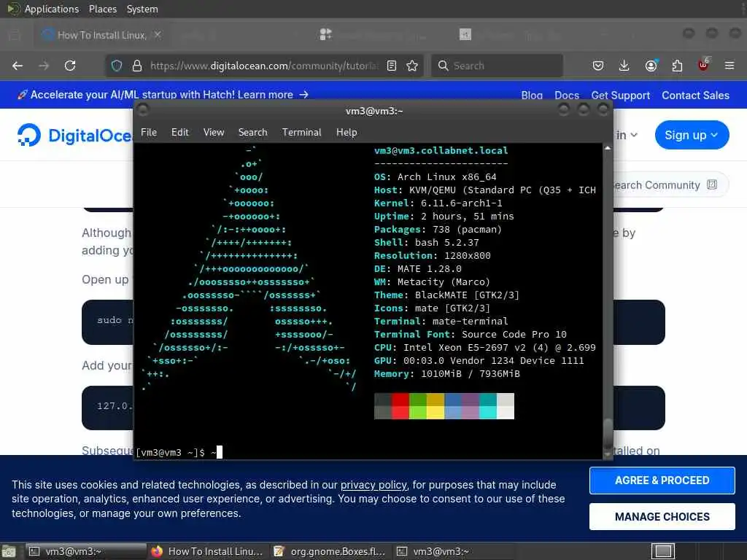Click the "DE: MATE 1.28.0" line

point(418,268)
